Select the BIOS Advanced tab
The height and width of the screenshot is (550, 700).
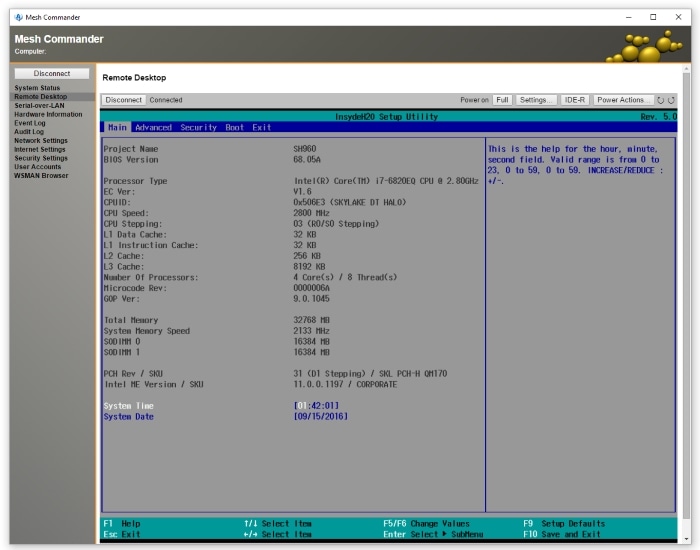coord(153,127)
